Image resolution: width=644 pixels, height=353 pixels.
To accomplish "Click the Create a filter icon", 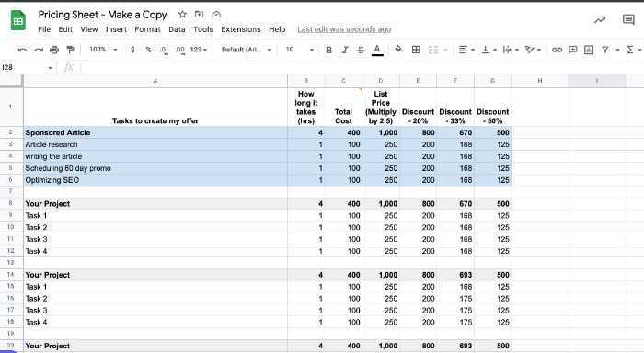I will [x=605, y=50].
